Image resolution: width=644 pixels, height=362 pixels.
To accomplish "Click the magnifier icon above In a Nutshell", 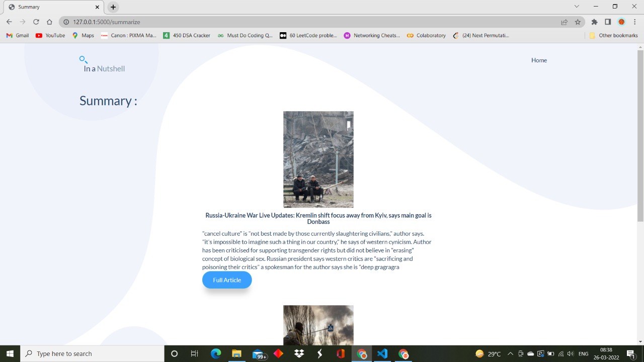I will pyautogui.click(x=84, y=60).
